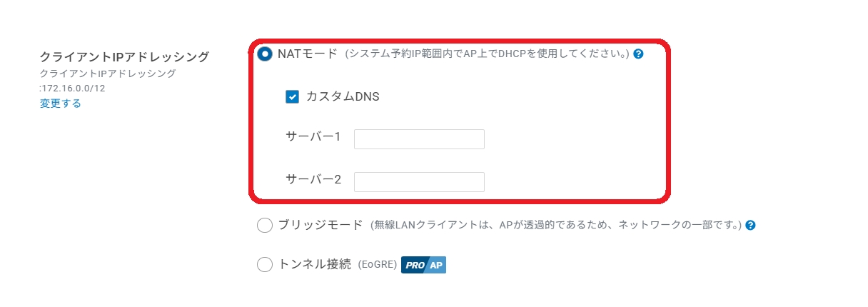Click the NAT mode DHCP description text
Viewport: 868px width, 307px height.
[487, 54]
